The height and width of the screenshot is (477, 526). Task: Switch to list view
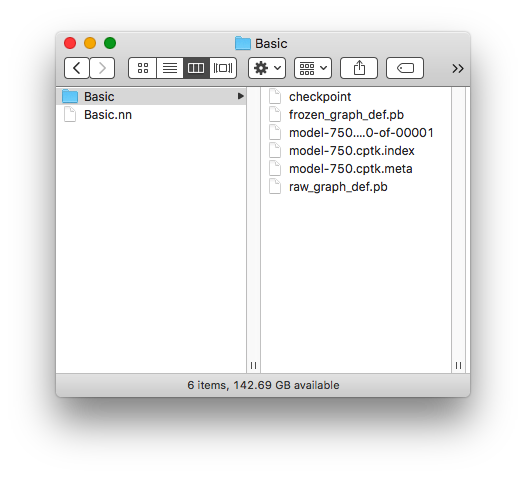pos(170,68)
